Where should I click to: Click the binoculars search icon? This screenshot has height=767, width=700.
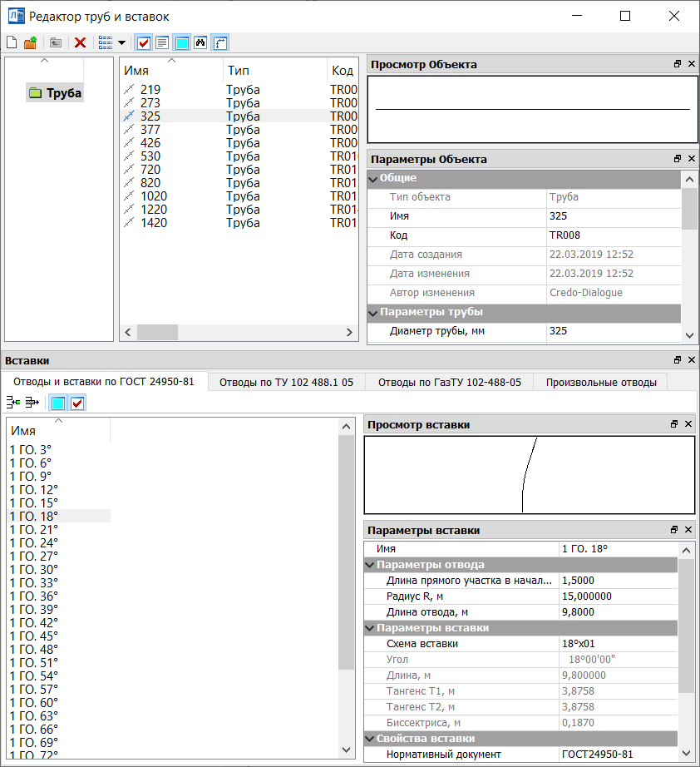click(x=200, y=43)
